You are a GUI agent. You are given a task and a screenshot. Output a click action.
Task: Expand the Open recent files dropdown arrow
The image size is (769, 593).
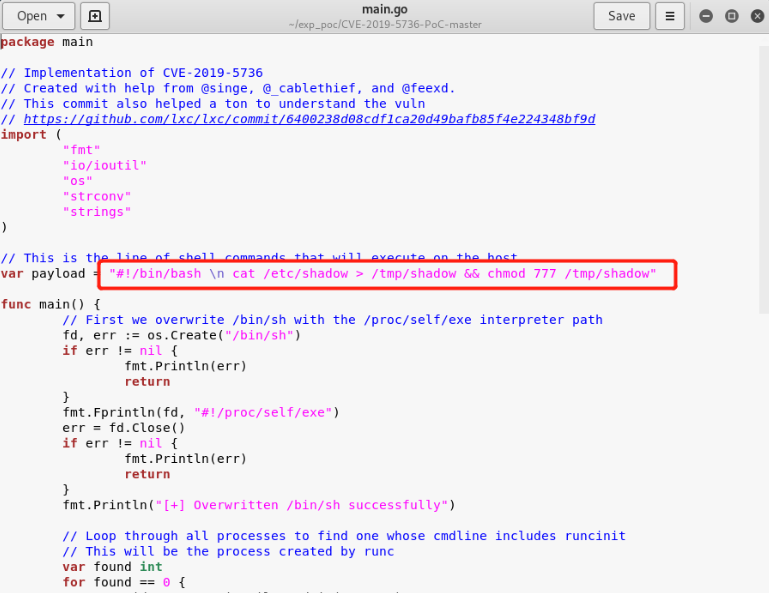(61, 16)
